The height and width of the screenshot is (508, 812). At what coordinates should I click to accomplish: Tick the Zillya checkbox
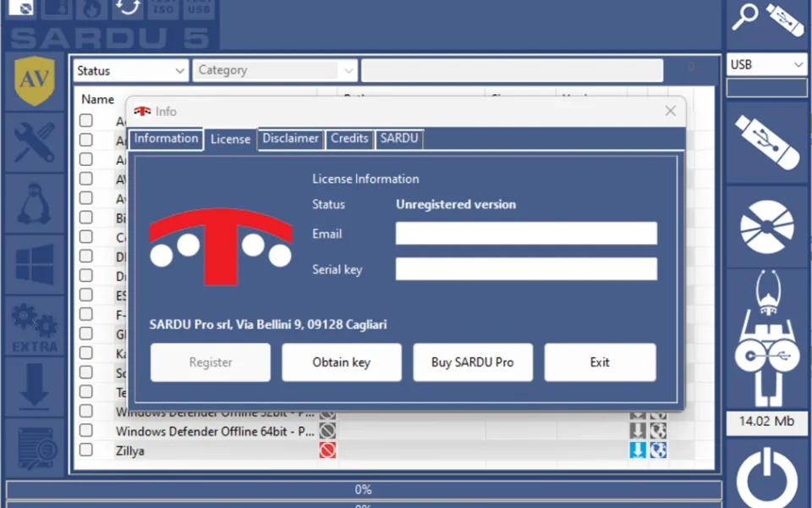pos(86,450)
